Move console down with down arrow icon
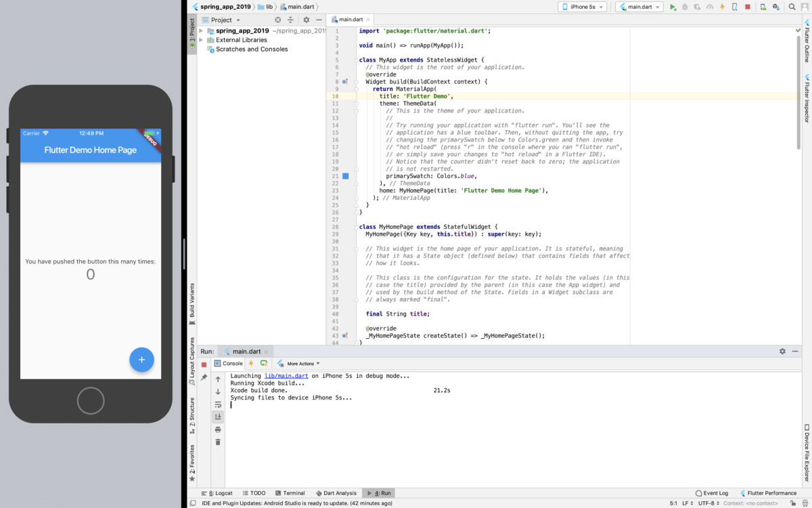Viewport: 812px width, 508px height. [218, 391]
